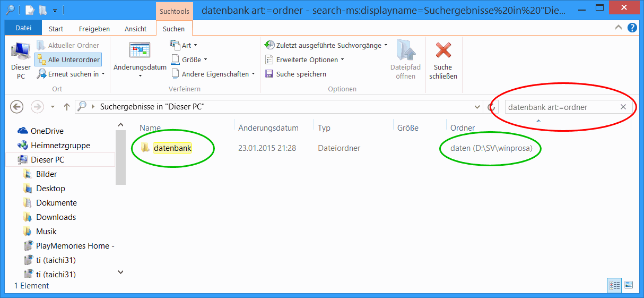The image size is (644, 298).
Task: Sort by the Name column header
Action: tap(150, 128)
